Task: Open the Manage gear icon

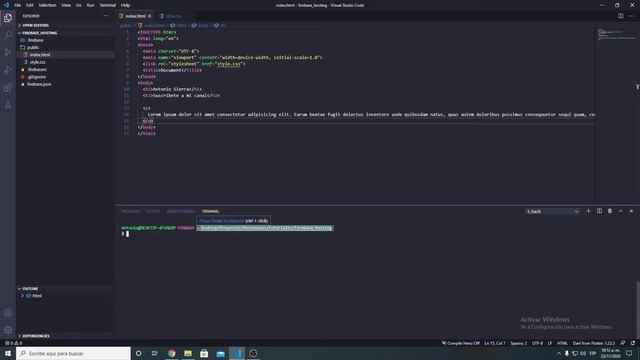Action: click(x=8, y=330)
